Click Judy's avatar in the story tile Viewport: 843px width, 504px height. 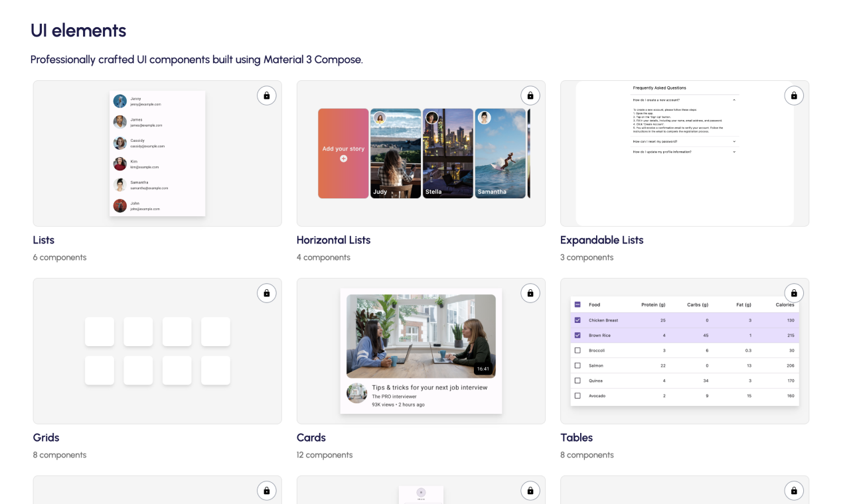tap(380, 118)
